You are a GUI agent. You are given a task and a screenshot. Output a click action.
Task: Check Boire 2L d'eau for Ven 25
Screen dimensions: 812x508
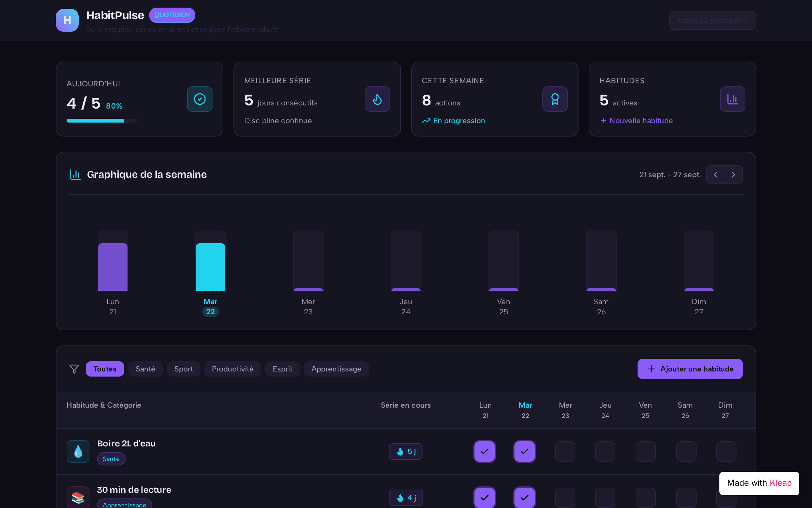[645, 451]
